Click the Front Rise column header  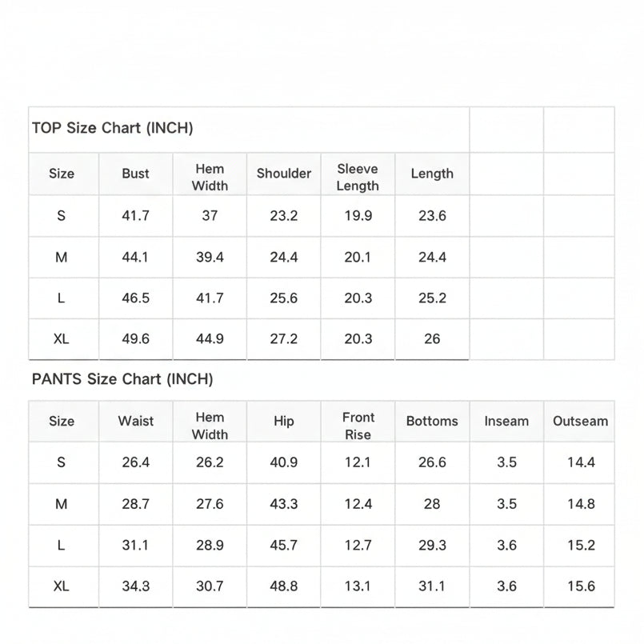pyautogui.click(x=358, y=426)
